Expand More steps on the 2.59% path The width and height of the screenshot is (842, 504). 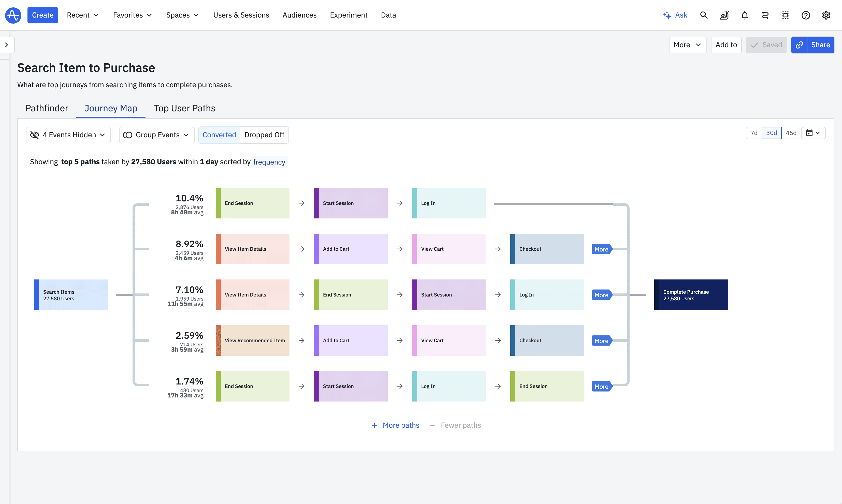click(602, 341)
